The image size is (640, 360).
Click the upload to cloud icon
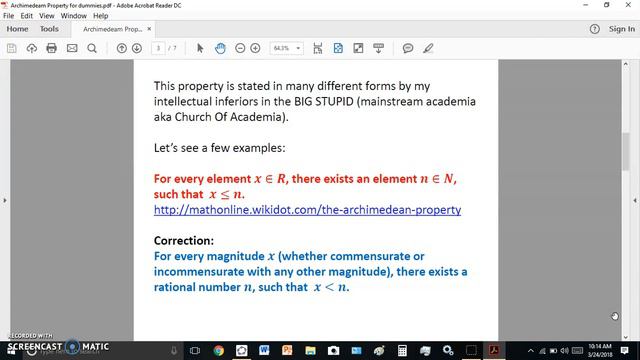pos(31,48)
